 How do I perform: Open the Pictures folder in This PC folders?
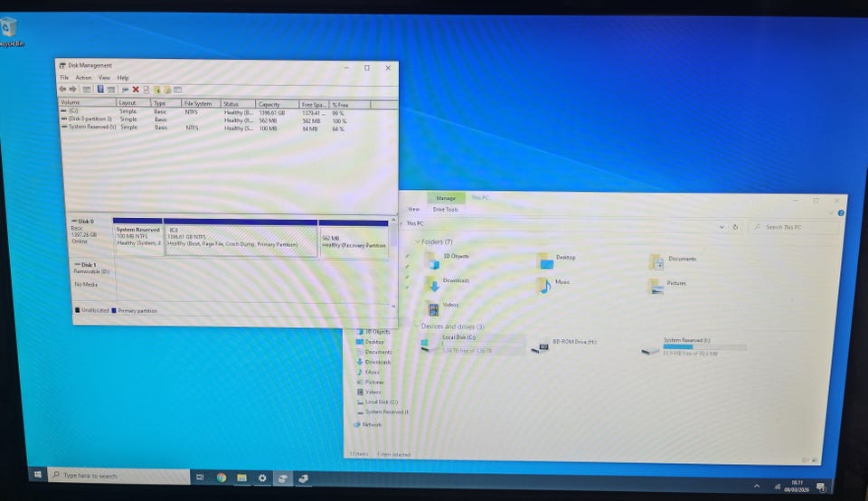pyautogui.click(x=667, y=286)
